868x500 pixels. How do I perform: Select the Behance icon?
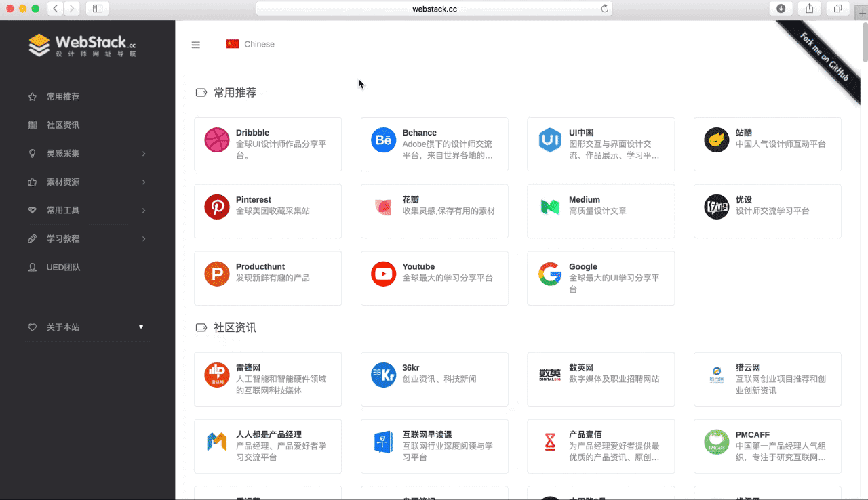383,140
